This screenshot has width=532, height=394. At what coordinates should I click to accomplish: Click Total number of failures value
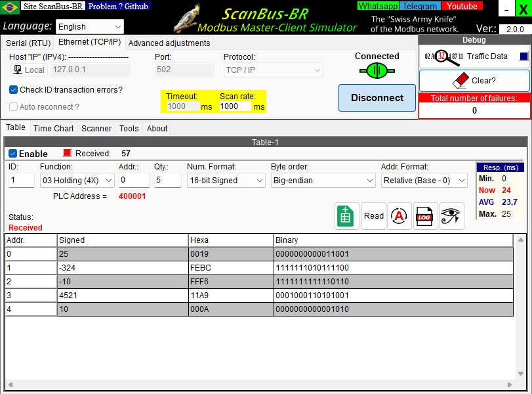click(474, 110)
